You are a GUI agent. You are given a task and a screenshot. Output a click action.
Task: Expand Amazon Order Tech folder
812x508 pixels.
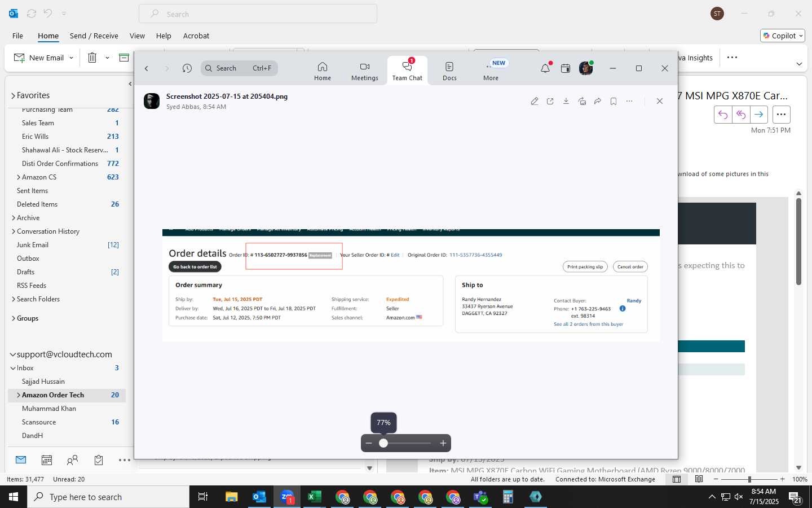pos(19,395)
